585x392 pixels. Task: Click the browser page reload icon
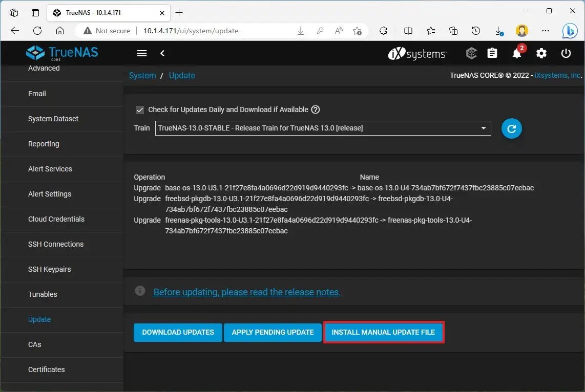pyautogui.click(x=37, y=31)
